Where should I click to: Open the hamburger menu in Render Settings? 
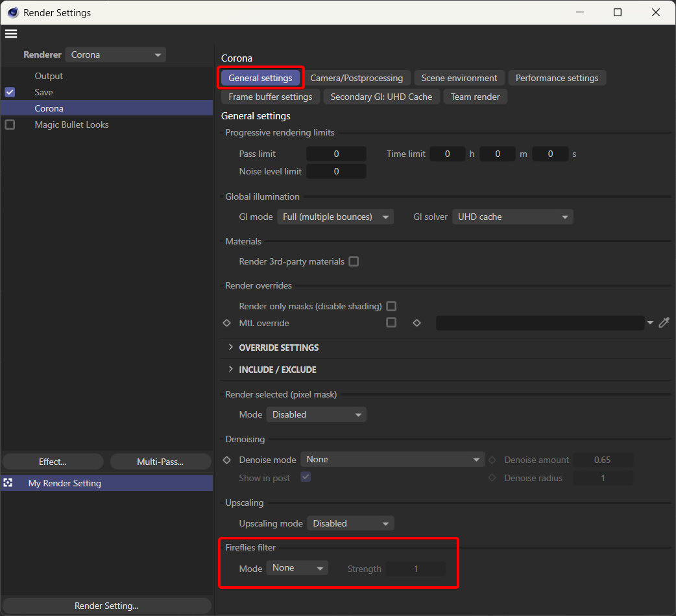(x=11, y=34)
